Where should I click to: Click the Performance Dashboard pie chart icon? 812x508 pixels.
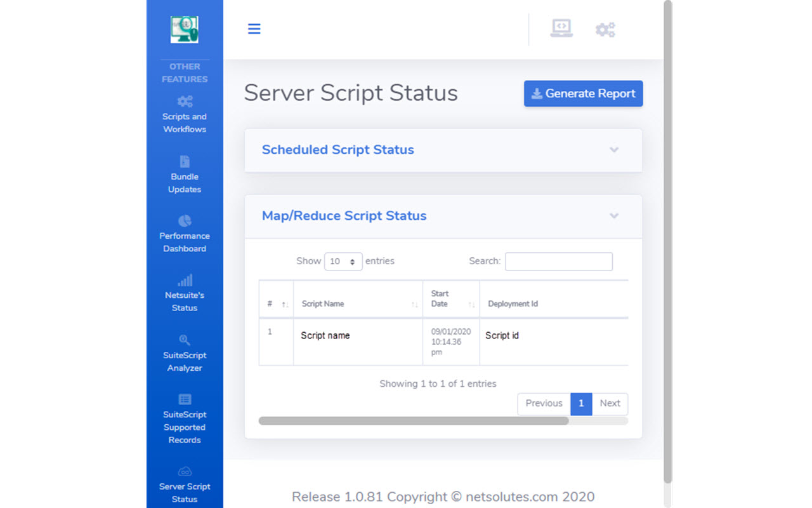(x=184, y=226)
